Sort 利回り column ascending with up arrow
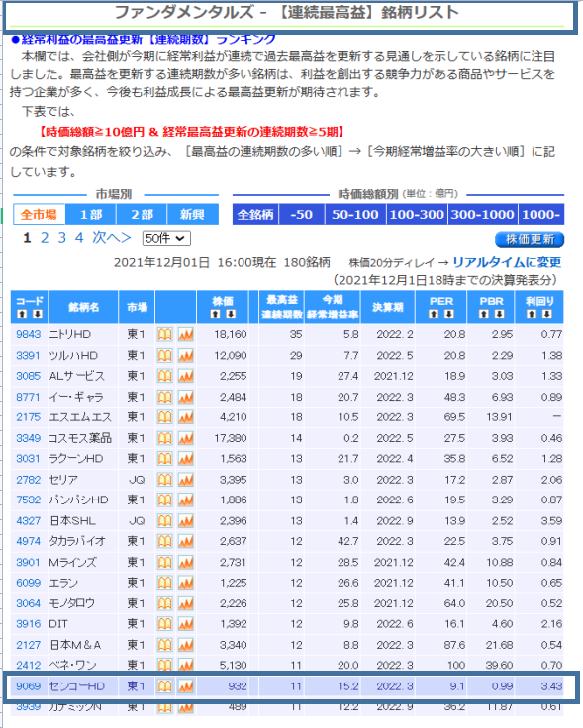Screen dimensions: 583x728 (x=532, y=315)
